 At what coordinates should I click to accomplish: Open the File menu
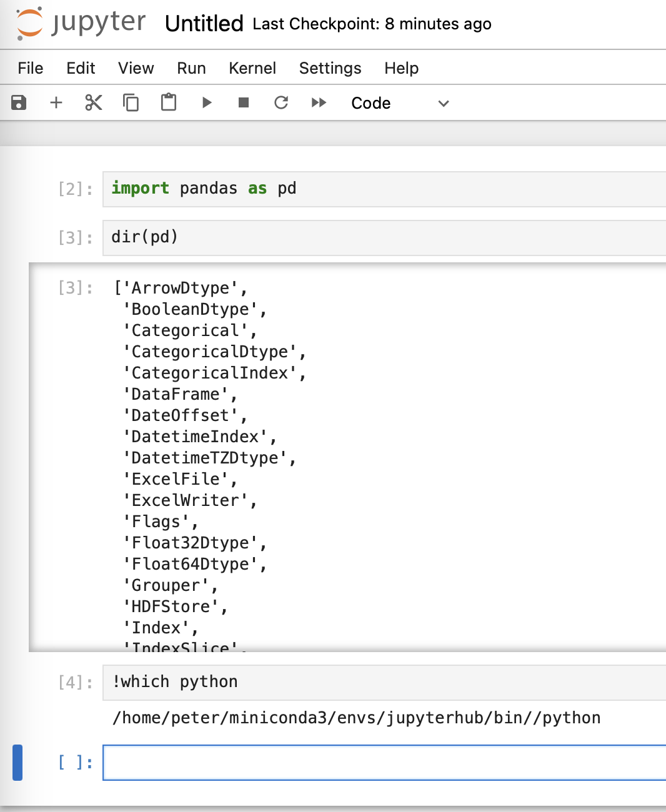point(31,68)
